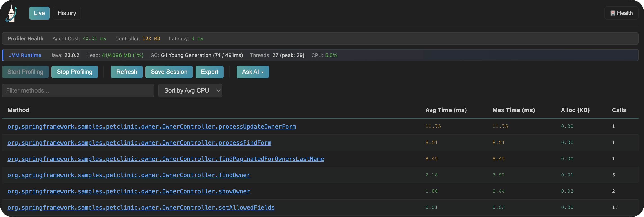Start Profiling the application

coord(25,72)
